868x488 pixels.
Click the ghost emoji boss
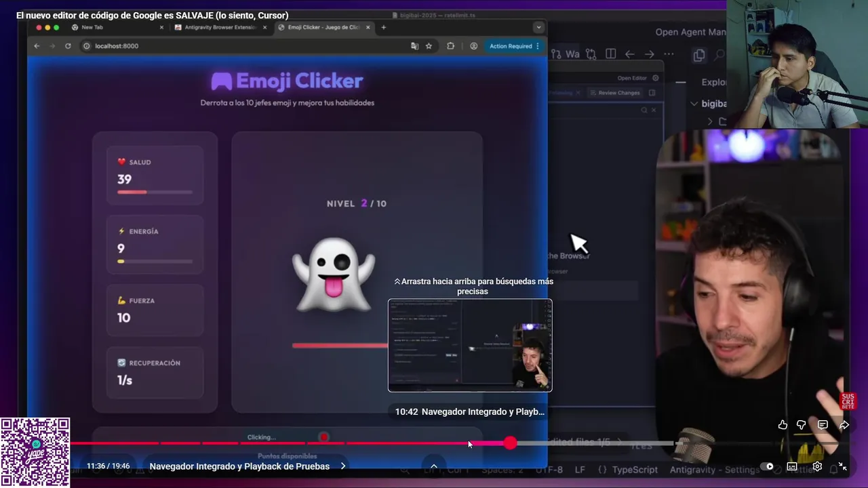pyautogui.click(x=334, y=274)
